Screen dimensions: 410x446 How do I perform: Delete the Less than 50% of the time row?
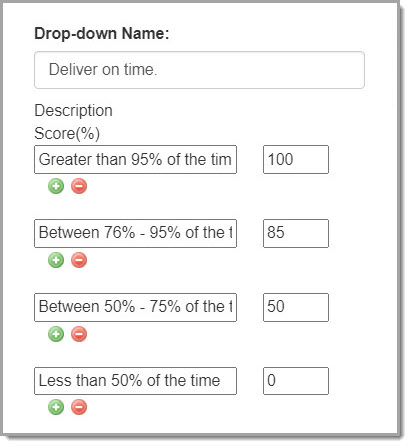(x=79, y=407)
